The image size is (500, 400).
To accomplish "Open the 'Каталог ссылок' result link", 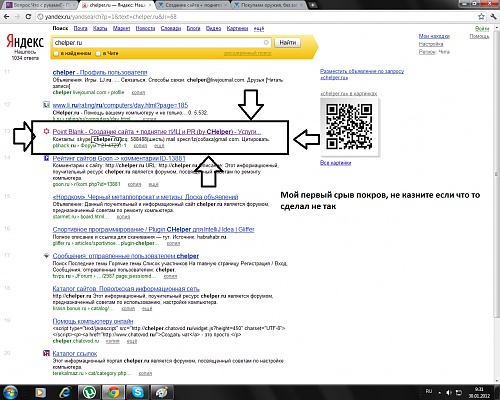I will (75, 353).
